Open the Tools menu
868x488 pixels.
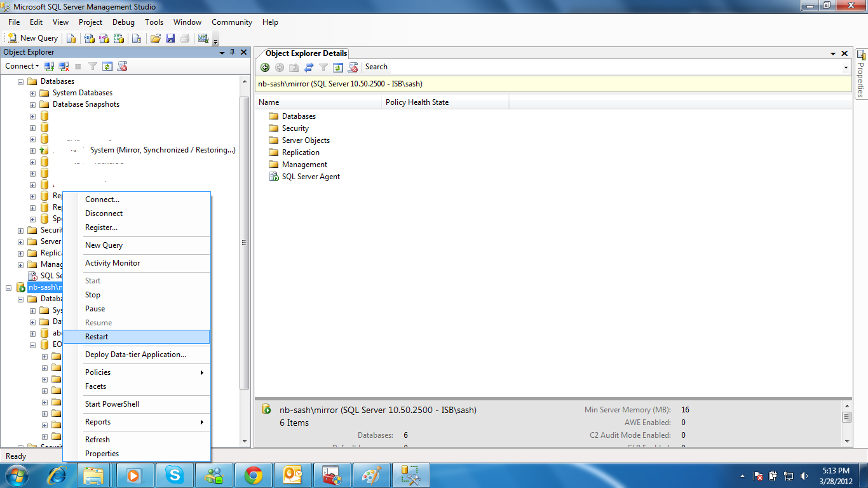coord(154,22)
